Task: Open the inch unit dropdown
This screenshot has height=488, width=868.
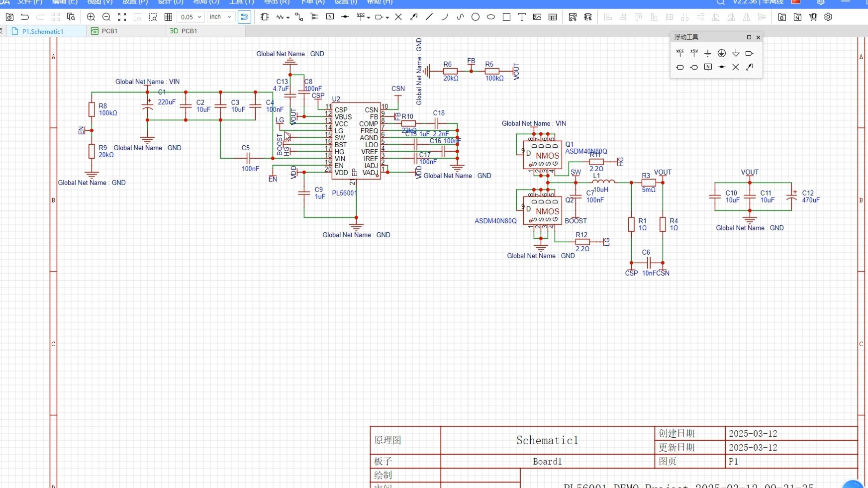Action: pos(220,17)
